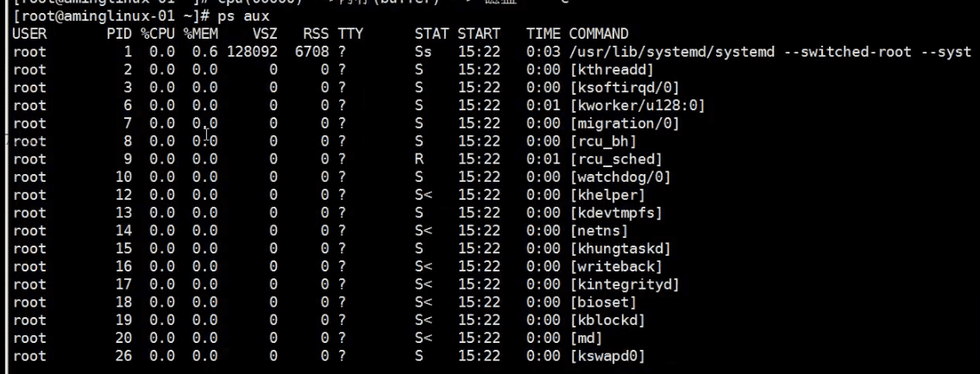The height and width of the screenshot is (374, 980).
Task: Click the PID column header
Action: [x=119, y=34]
